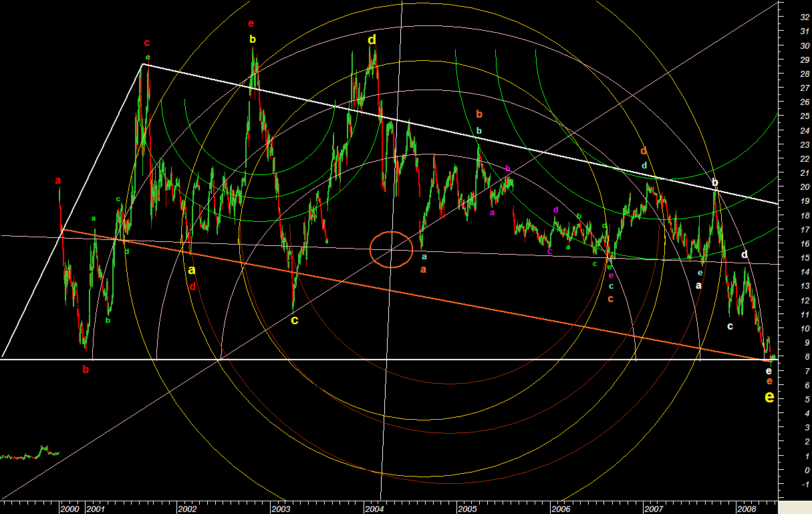The height and width of the screenshot is (514, 812).
Task: Select the red 'e' label above late-2002 peak
Action: click(x=251, y=23)
